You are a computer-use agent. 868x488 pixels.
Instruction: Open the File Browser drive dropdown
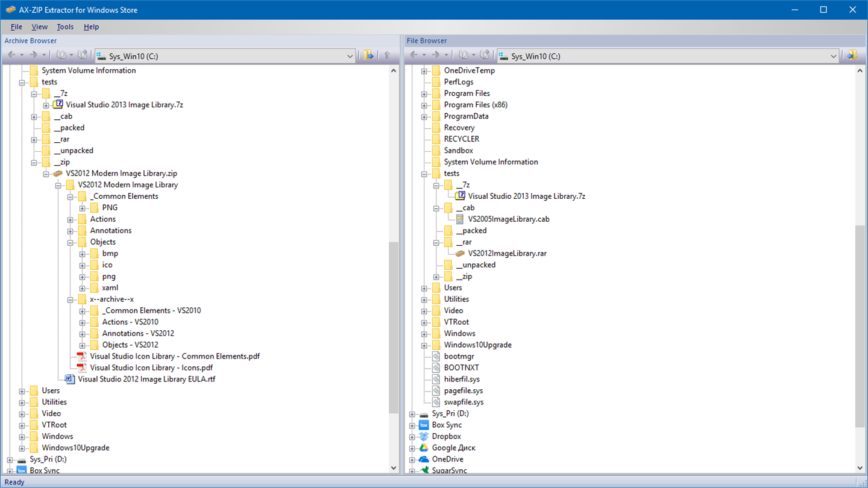[834, 56]
